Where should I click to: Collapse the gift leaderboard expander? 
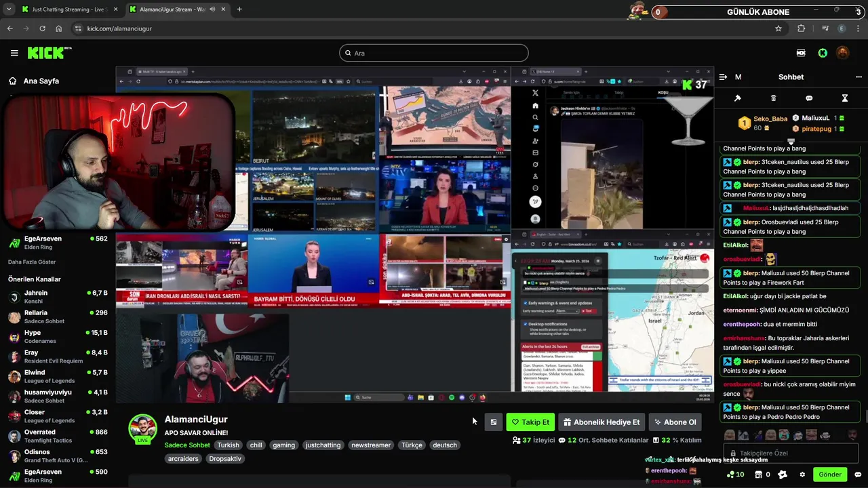point(791,142)
